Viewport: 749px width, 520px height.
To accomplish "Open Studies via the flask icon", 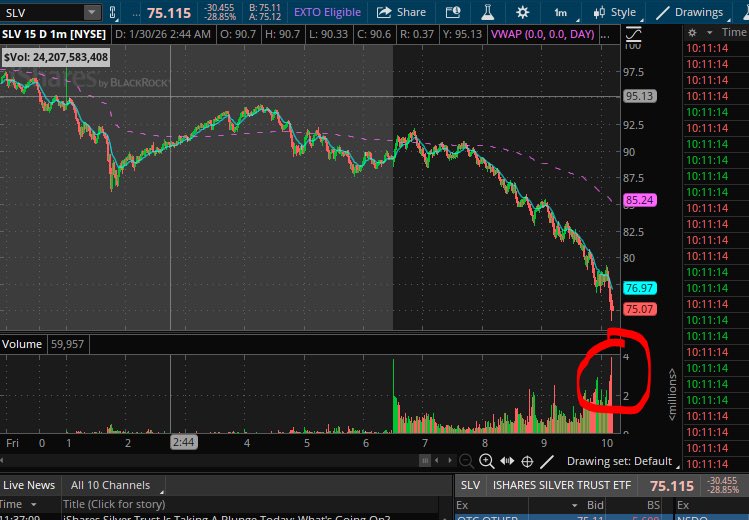I will (x=487, y=12).
